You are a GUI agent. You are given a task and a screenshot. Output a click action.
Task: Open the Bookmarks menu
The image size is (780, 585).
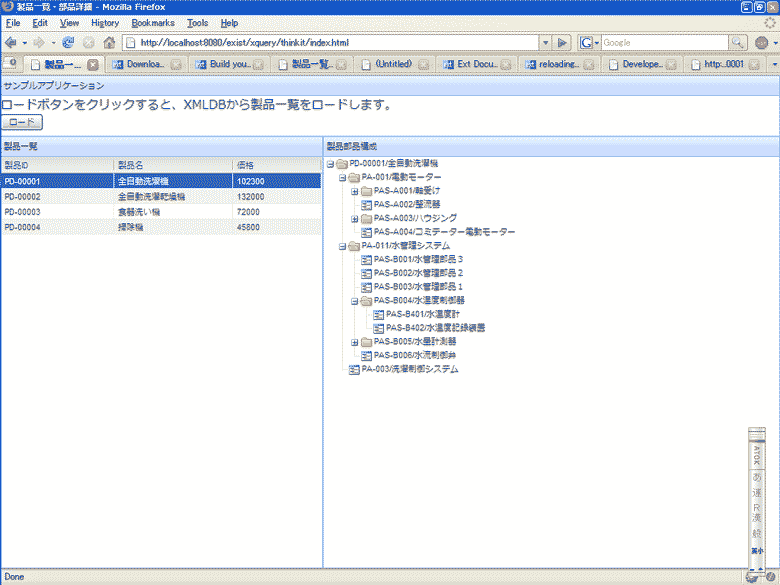tap(152, 22)
